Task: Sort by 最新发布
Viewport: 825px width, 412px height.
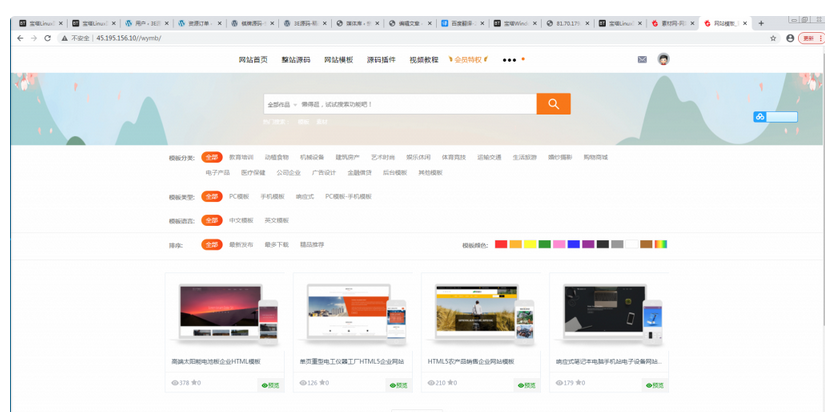Action: [x=241, y=245]
